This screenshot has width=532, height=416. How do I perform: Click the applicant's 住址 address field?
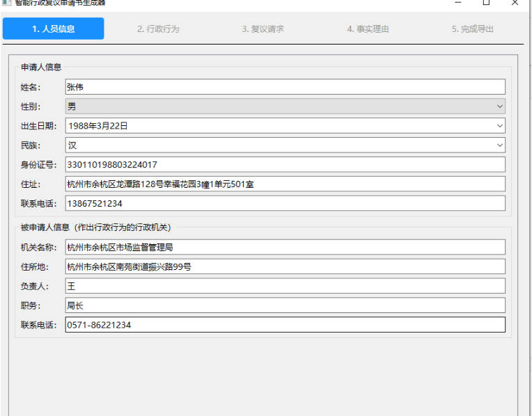[285, 184]
